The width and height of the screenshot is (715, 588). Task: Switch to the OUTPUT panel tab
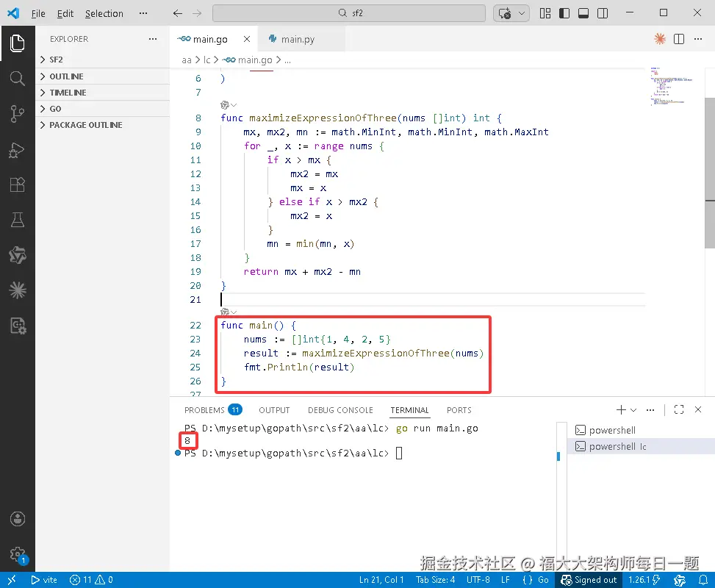[274, 410]
